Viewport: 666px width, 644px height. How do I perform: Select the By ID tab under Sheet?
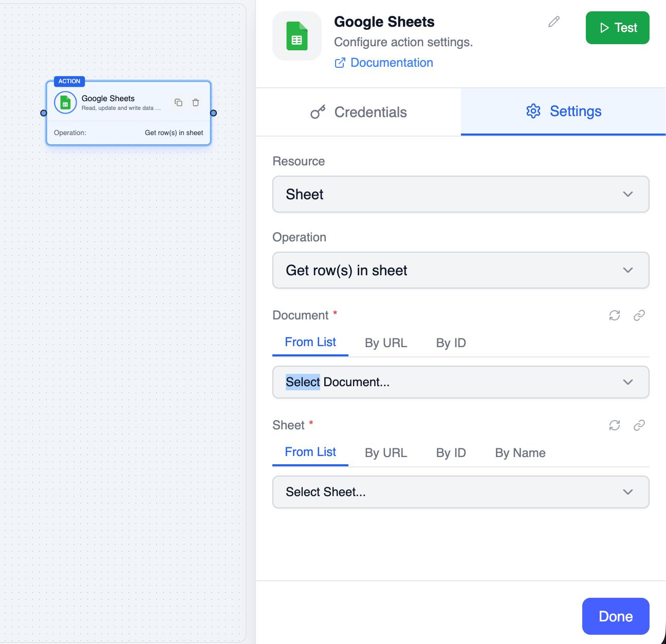[451, 453]
